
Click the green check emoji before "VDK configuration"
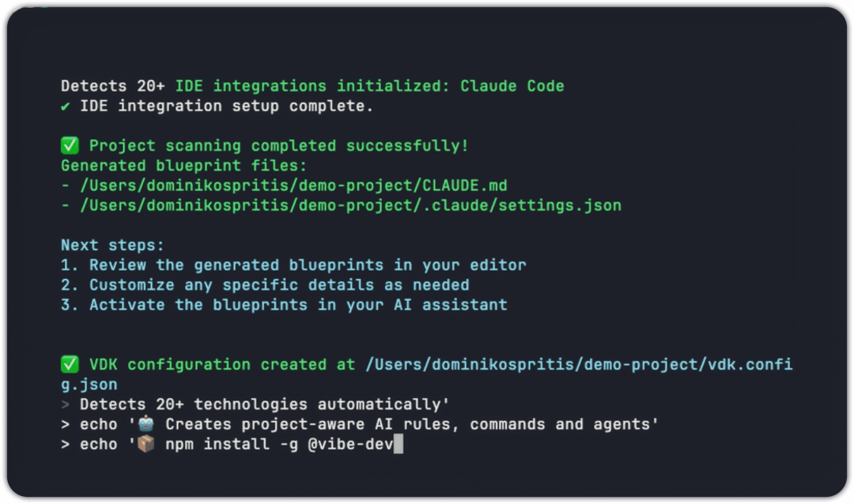click(x=70, y=365)
